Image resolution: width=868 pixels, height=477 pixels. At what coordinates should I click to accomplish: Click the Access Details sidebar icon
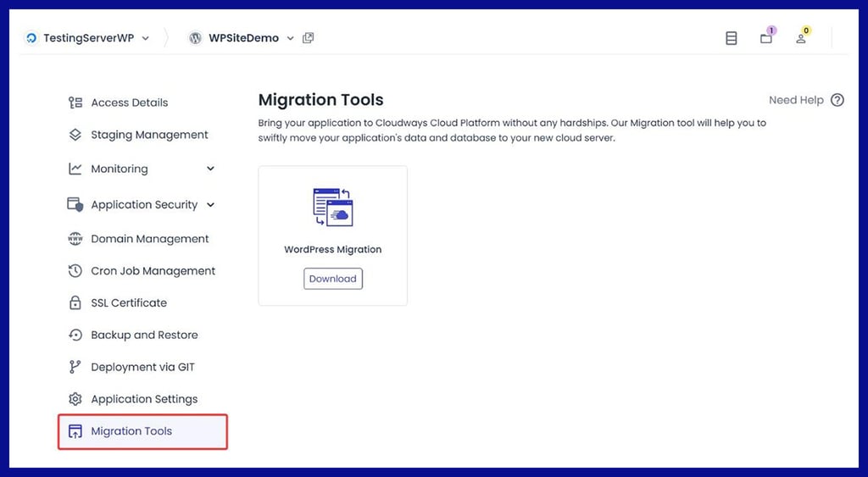tap(75, 103)
